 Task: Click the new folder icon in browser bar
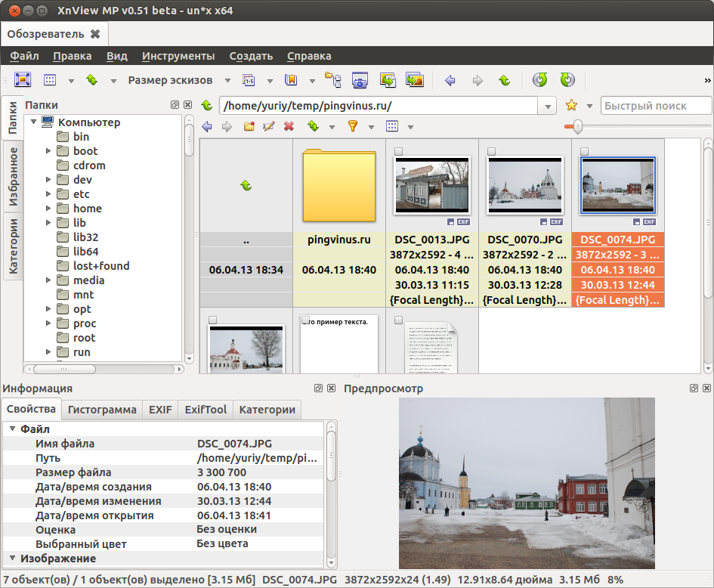(x=249, y=126)
